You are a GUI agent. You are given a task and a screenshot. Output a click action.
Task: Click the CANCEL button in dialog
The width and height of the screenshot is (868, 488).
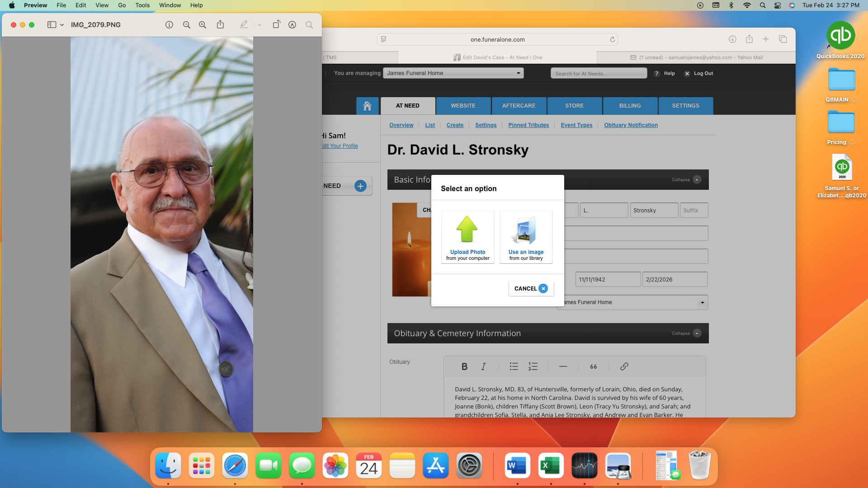pyautogui.click(x=531, y=289)
